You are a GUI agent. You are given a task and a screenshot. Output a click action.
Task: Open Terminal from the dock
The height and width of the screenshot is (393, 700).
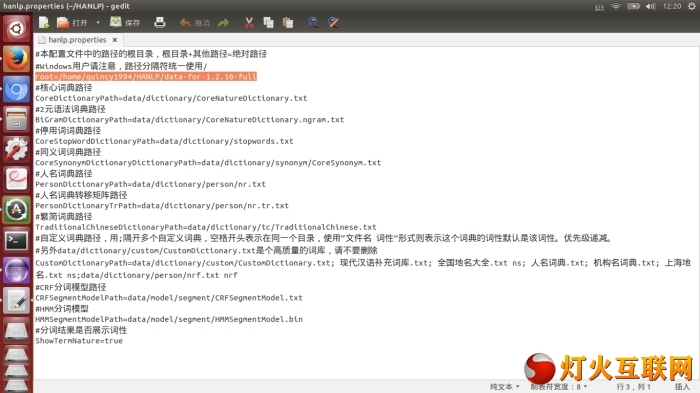point(17,240)
